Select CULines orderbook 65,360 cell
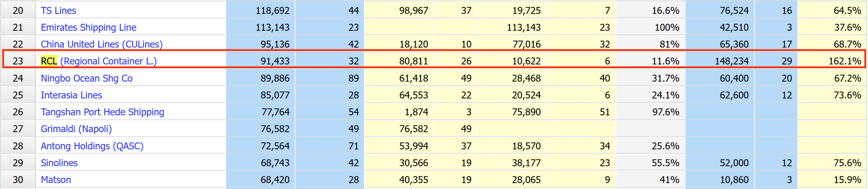The height and width of the screenshot is (189, 868). click(720, 44)
